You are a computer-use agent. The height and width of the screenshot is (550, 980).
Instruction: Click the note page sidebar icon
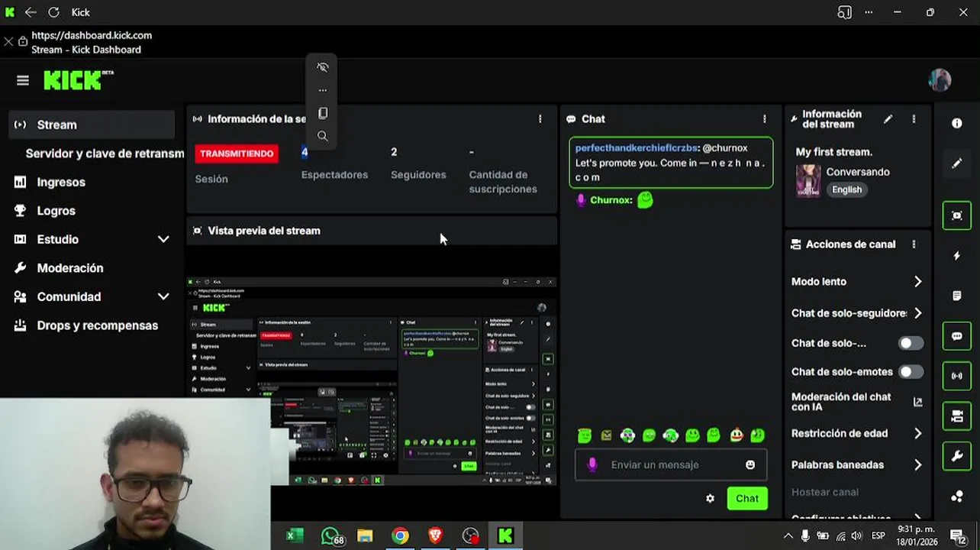point(957,296)
